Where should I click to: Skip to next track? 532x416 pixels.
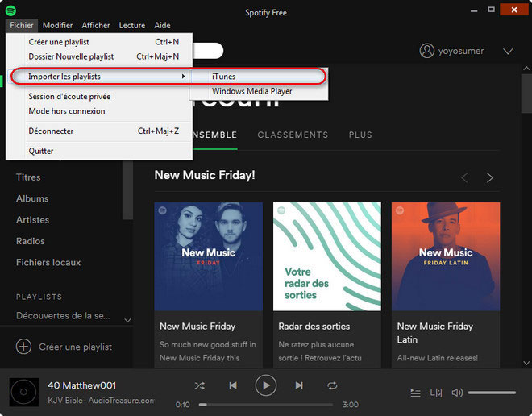pyautogui.click(x=299, y=386)
